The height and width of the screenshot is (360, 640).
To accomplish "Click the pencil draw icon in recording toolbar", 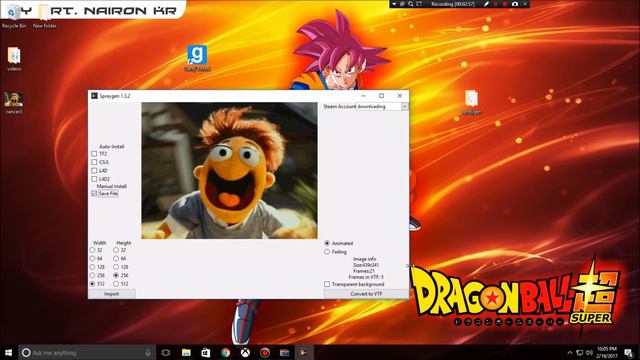I will point(486,4).
